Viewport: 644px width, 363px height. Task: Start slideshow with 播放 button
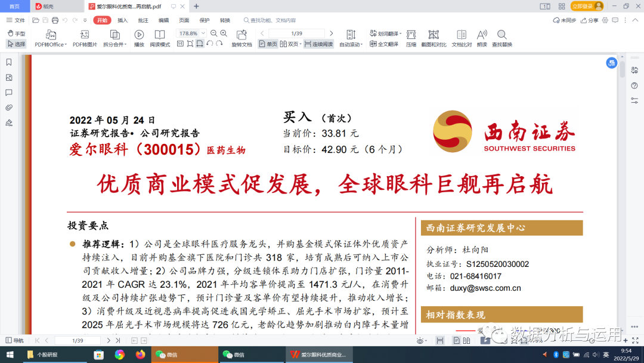coord(139,39)
